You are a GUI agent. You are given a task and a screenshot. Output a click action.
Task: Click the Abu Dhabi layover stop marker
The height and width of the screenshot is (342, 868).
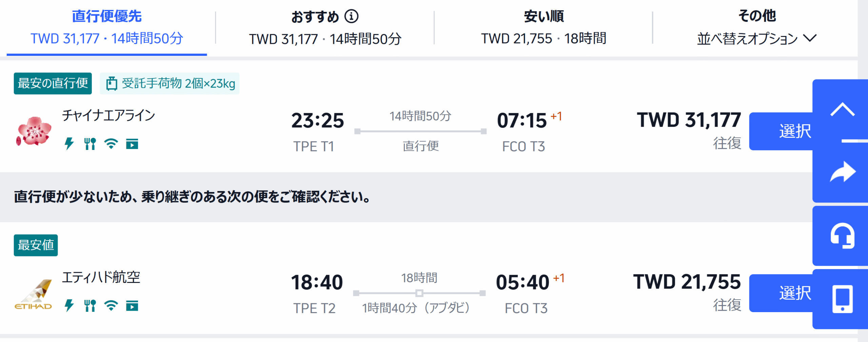(x=419, y=293)
